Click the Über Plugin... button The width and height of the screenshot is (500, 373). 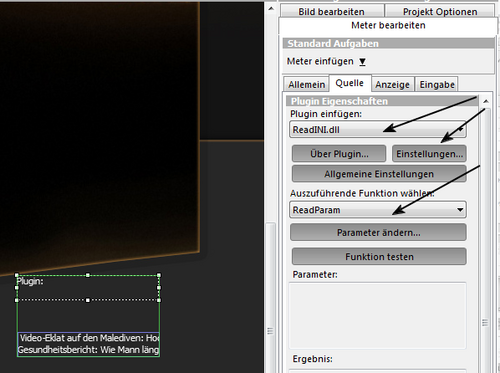point(339,154)
